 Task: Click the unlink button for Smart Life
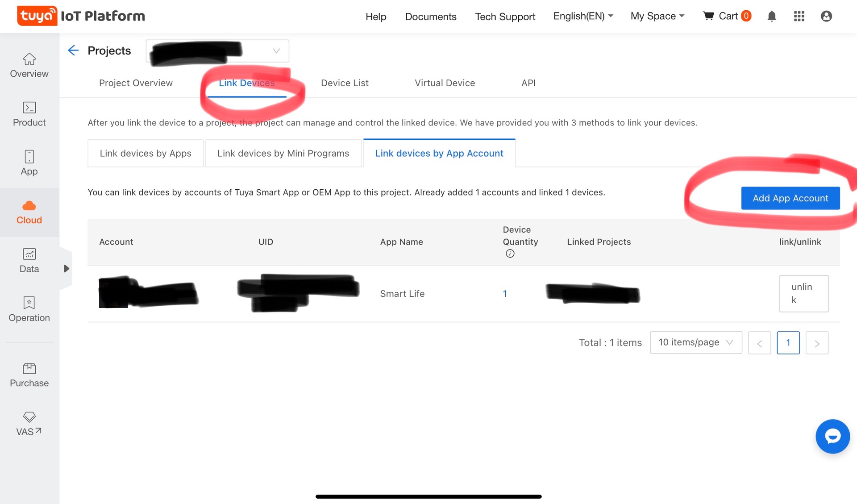pos(803,293)
